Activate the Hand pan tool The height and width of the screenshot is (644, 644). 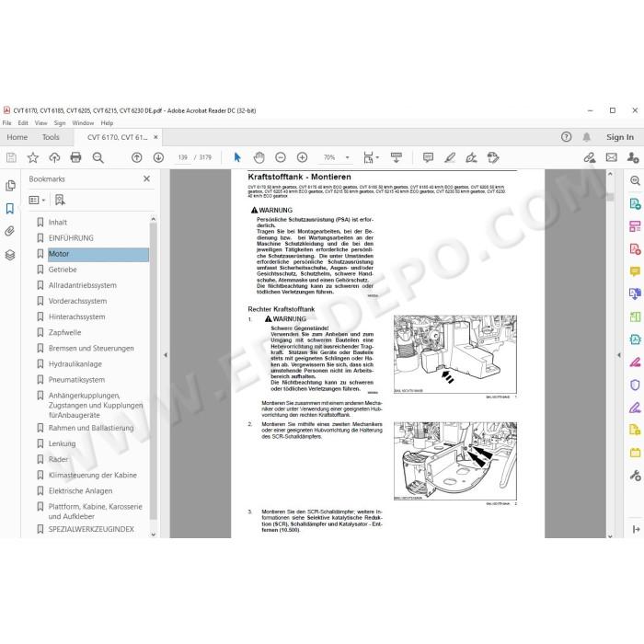click(x=259, y=157)
